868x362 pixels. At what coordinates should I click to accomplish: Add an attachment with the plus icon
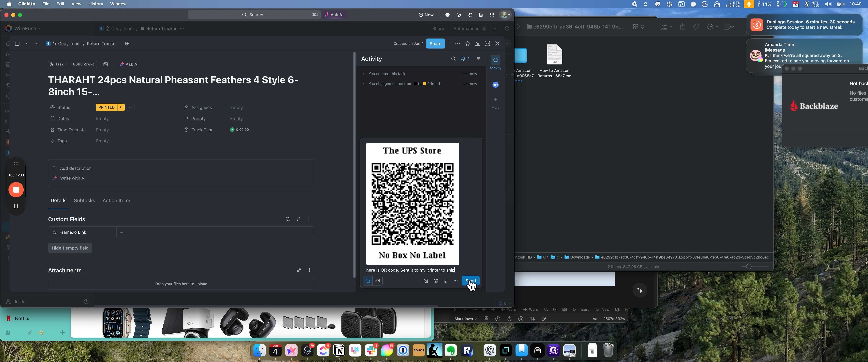(310, 270)
